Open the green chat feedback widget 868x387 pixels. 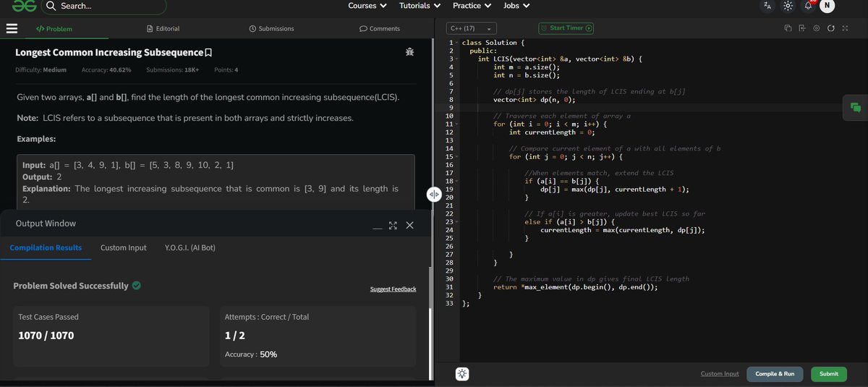point(856,107)
